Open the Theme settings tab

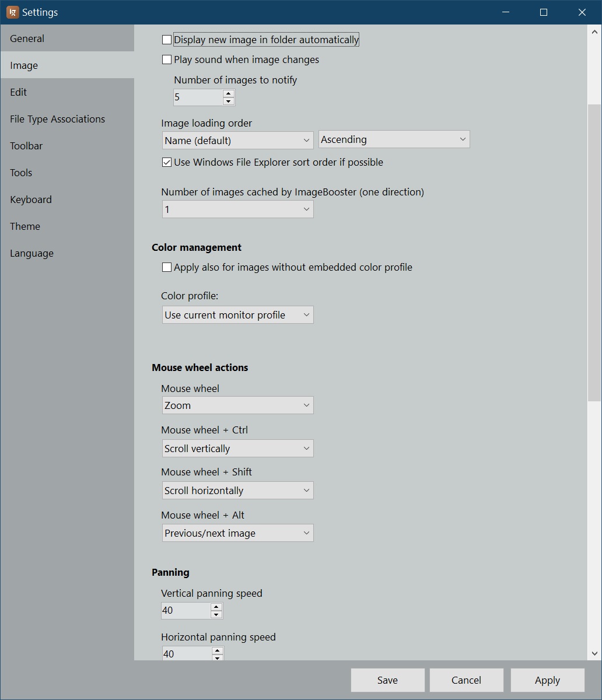coord(67,226)
